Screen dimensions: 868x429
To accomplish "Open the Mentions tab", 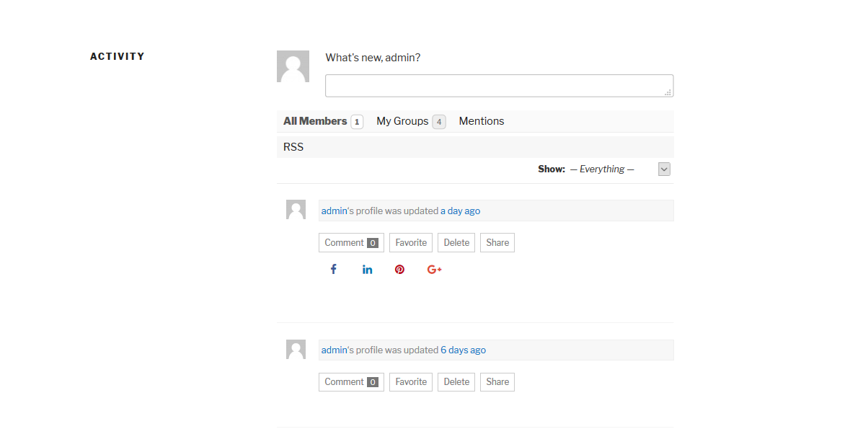I will click(482, 121).
